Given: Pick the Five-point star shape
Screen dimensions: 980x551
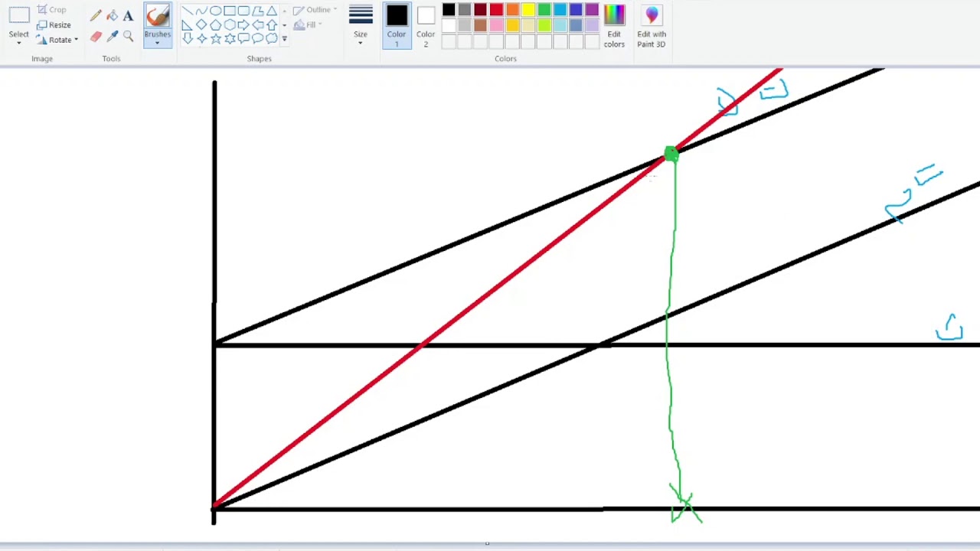Looking at the screenshot, I should (x=216, y=39).
